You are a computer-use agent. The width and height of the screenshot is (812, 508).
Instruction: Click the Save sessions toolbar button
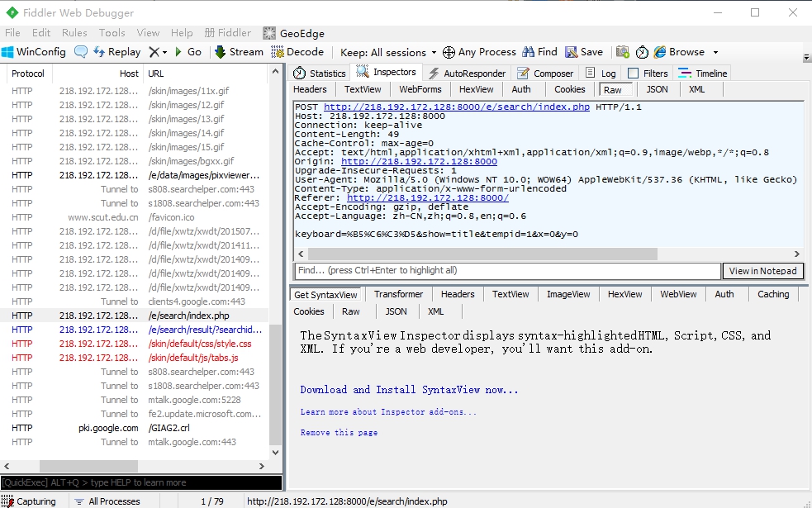tap(584, 52)
